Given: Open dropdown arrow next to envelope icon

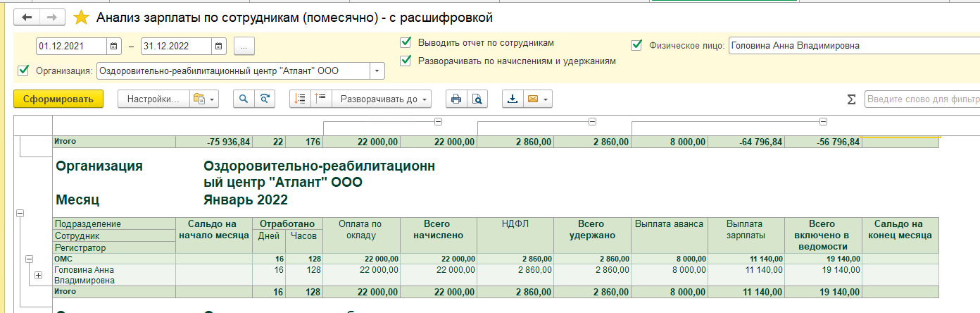Looking at the screenshot, I should tap(546, 99).
